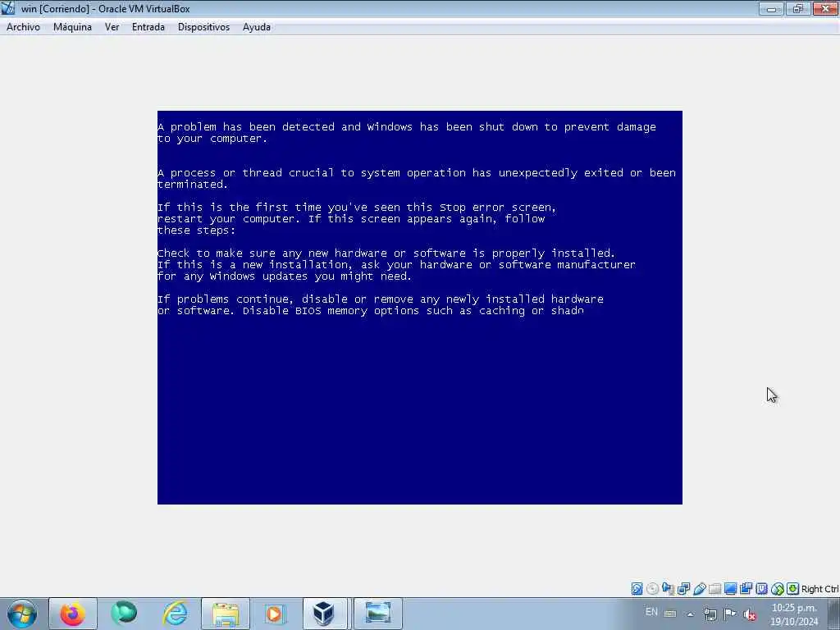840x630 pixels.
Task: Click the VirtualBox icon in title bar
Action: [x=8, y=8]
